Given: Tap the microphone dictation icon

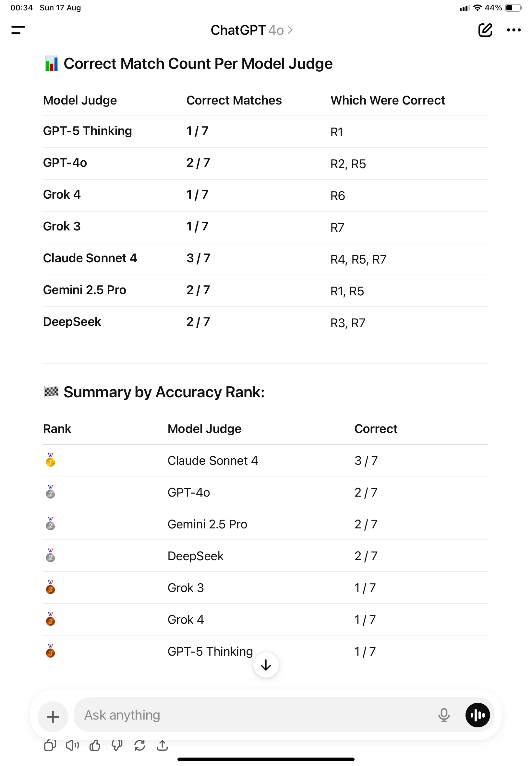Looking at the screenshot, I should 443,715.
